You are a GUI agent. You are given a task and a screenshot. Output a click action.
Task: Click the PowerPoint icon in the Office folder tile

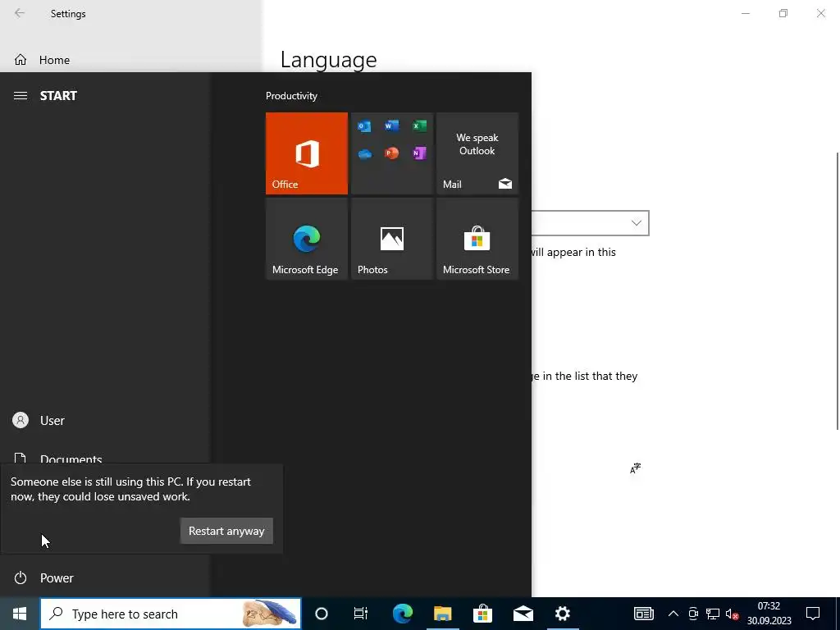(x=391, y=153)
